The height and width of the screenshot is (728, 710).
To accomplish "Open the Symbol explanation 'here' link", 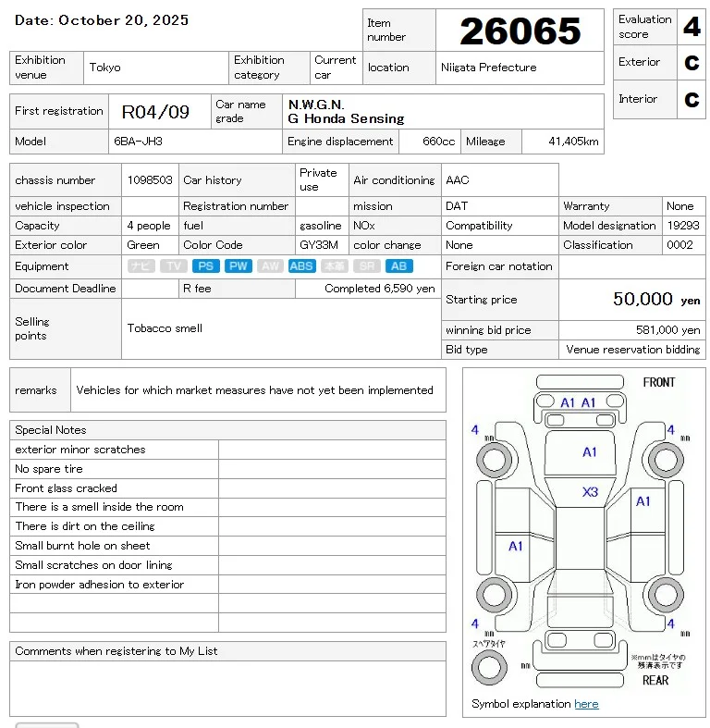I will tap(586, 704).
